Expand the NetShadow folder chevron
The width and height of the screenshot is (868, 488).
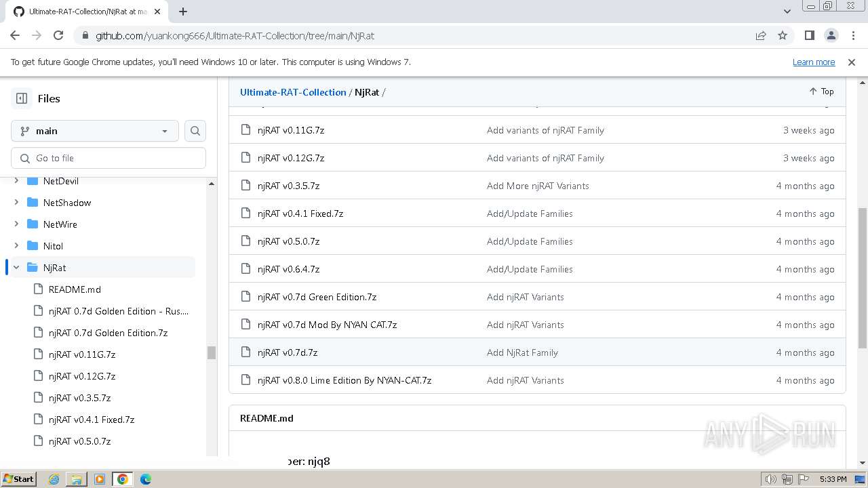(16, 203)
